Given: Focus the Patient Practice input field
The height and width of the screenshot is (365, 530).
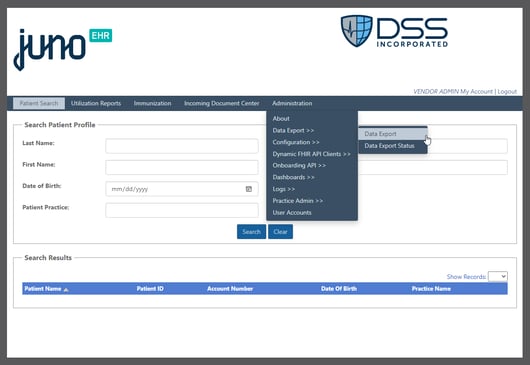Looking at the screenshot, I should pos(182,211).
